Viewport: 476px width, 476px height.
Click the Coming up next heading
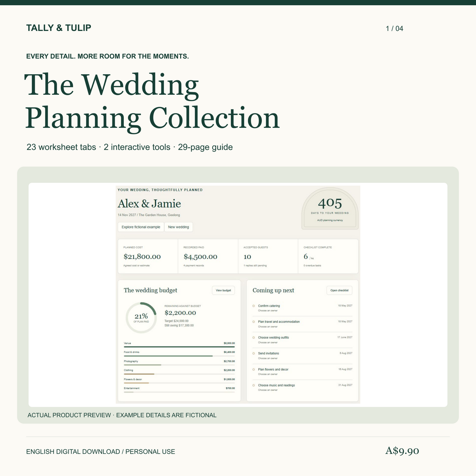(x=273, y=290)
